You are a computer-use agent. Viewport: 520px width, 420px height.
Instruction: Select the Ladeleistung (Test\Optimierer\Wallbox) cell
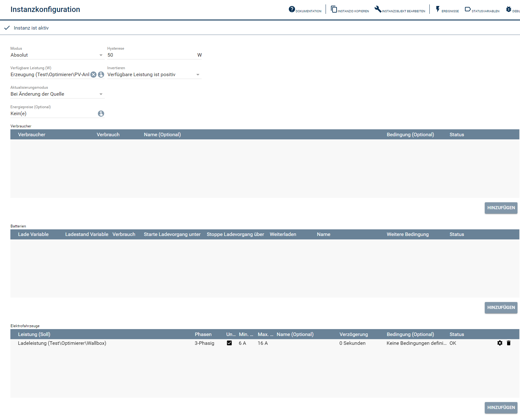(62, 343)
